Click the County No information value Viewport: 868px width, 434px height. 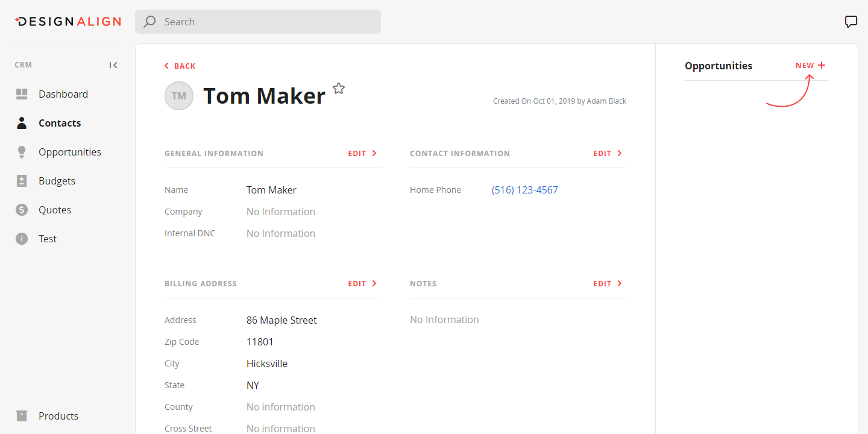pyautogui.click(x=281, y=407)
